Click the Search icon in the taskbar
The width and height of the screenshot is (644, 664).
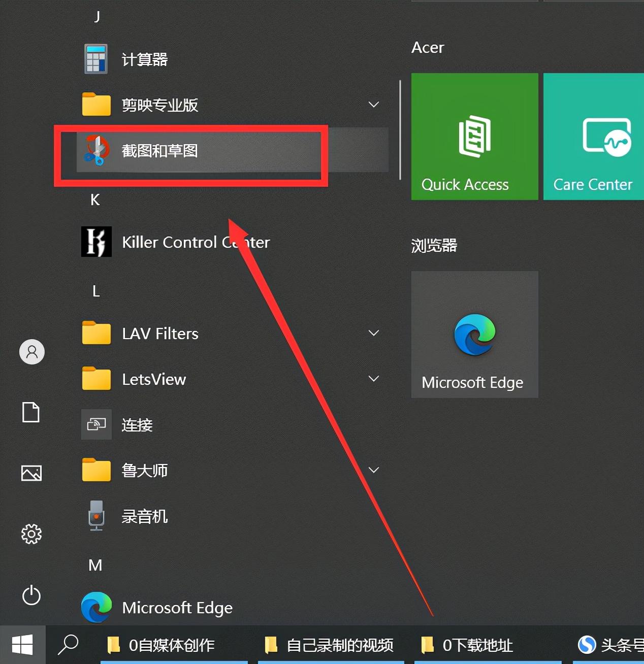point(69,645)
